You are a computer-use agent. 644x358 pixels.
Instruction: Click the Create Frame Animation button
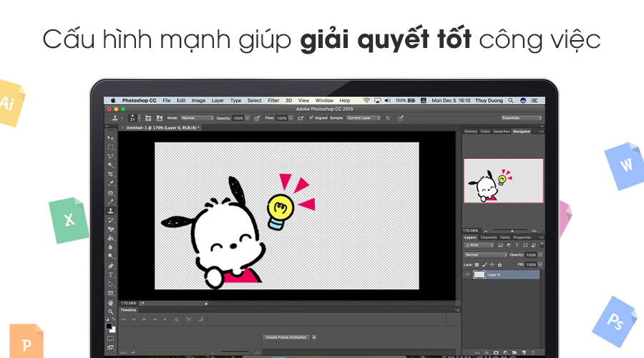(x=286, y=337)
